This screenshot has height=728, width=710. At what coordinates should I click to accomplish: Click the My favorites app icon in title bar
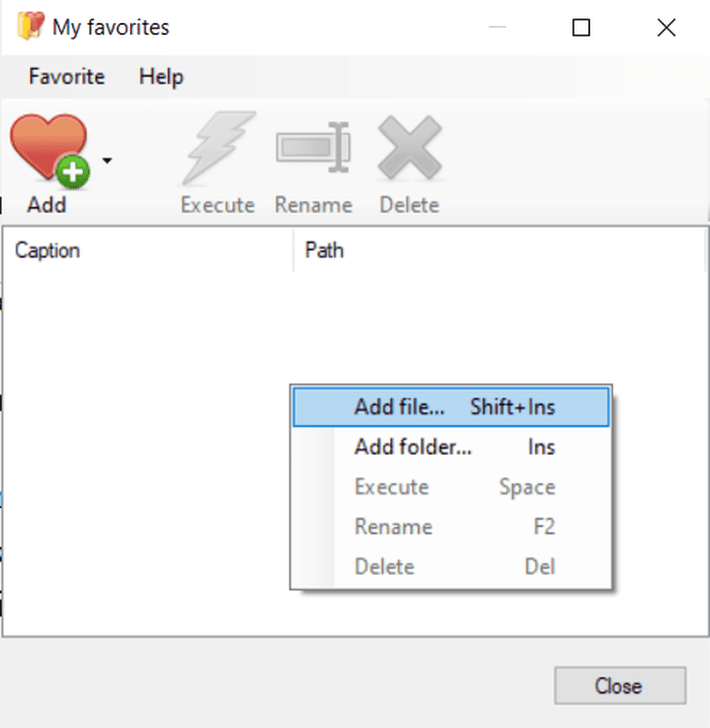pyautogui.click(x=30, y=27)
